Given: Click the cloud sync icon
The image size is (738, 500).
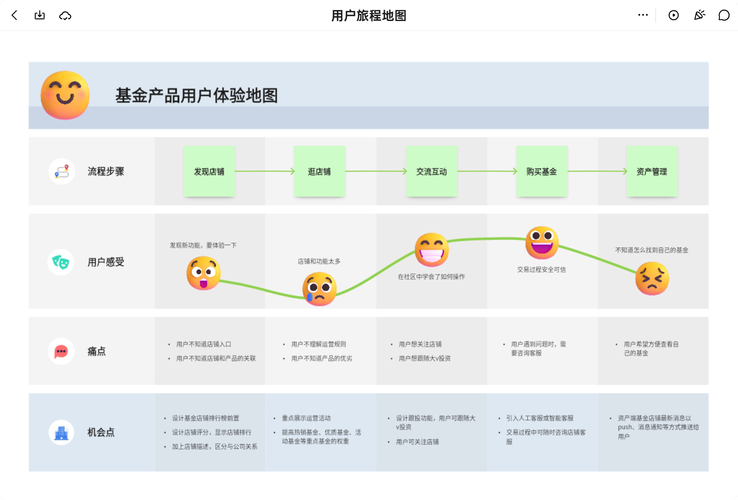Looking at the screenshot, I should 65,16.
